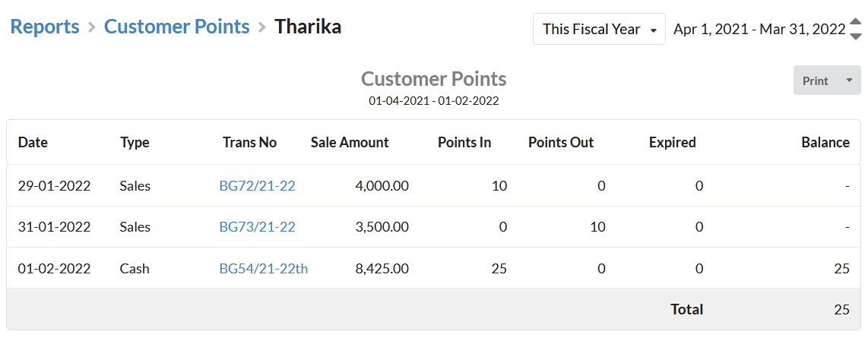Screen dimensions: 868x344
Task: Select the Date column header
Action: [33, 142]
